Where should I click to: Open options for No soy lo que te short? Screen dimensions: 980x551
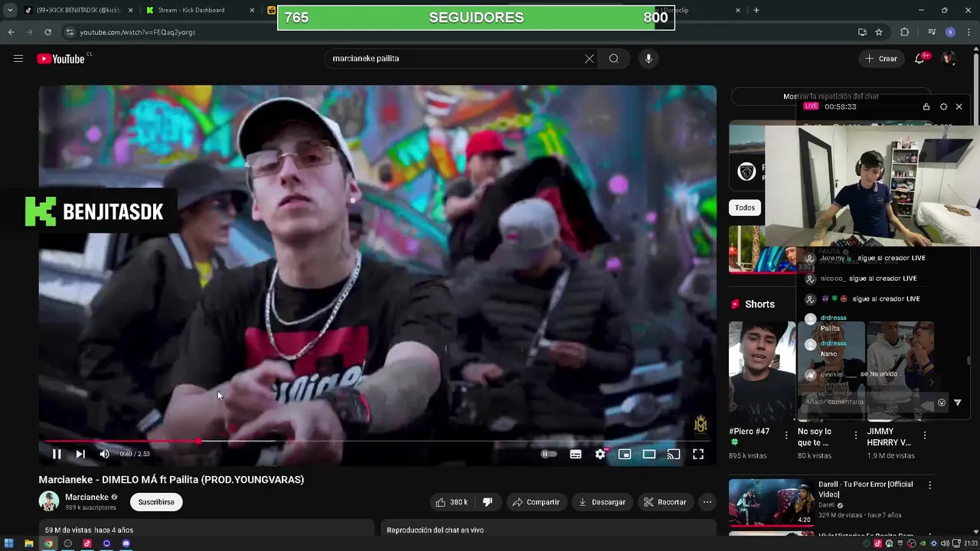point(855,435)
